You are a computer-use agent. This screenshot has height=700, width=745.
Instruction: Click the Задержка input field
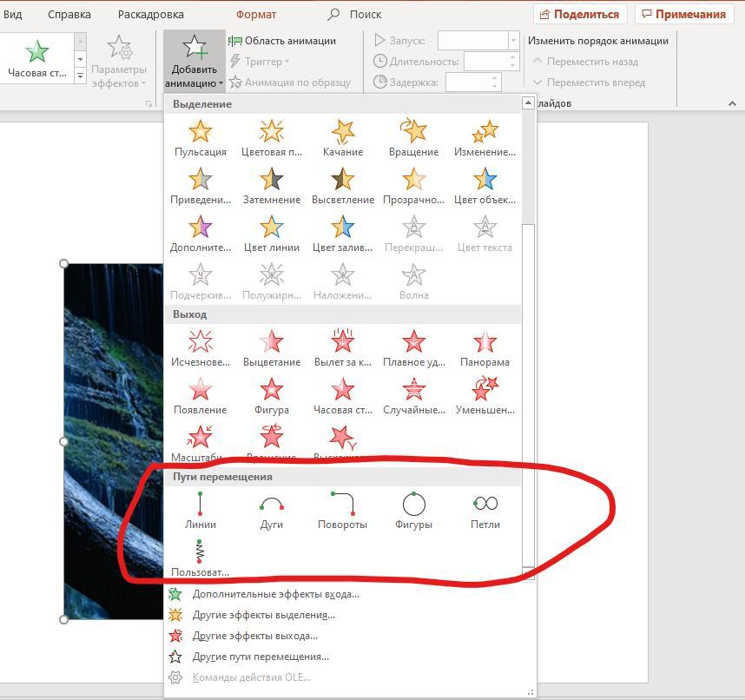tap(468, 83)
